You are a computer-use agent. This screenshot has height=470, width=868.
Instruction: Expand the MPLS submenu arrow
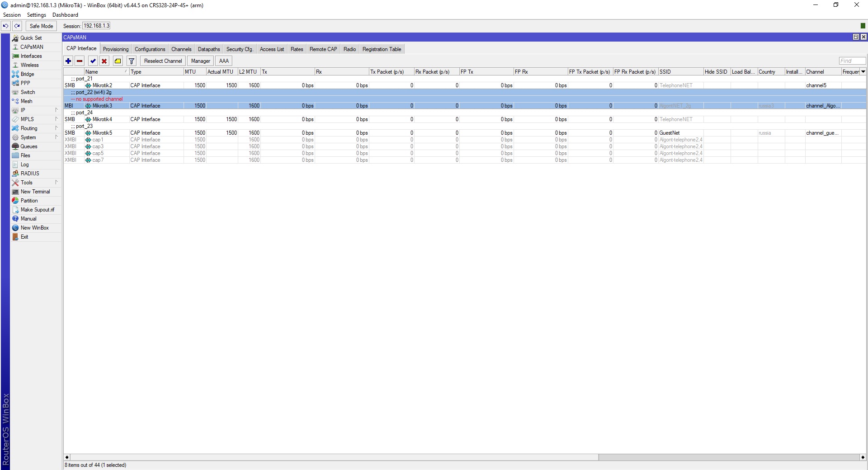click(x=57, y=119)
